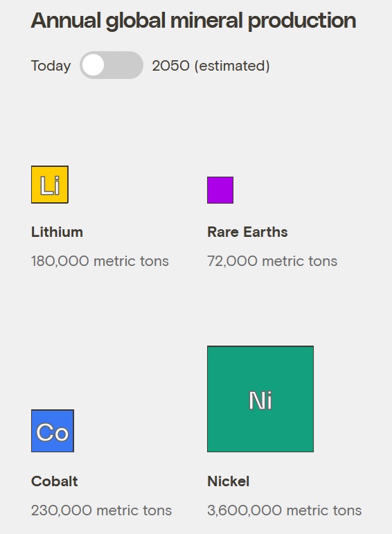
Task: Click the Nickel heading
Action: 229,481
